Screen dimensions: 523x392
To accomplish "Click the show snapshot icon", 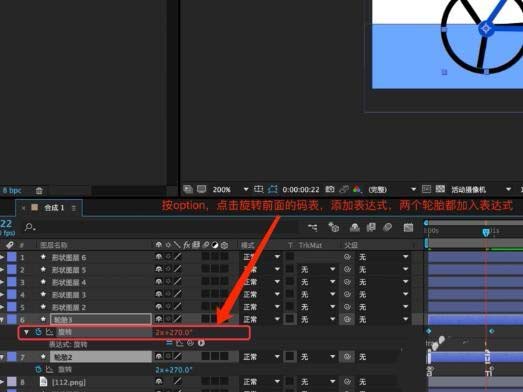I will (x=344, y=189).
